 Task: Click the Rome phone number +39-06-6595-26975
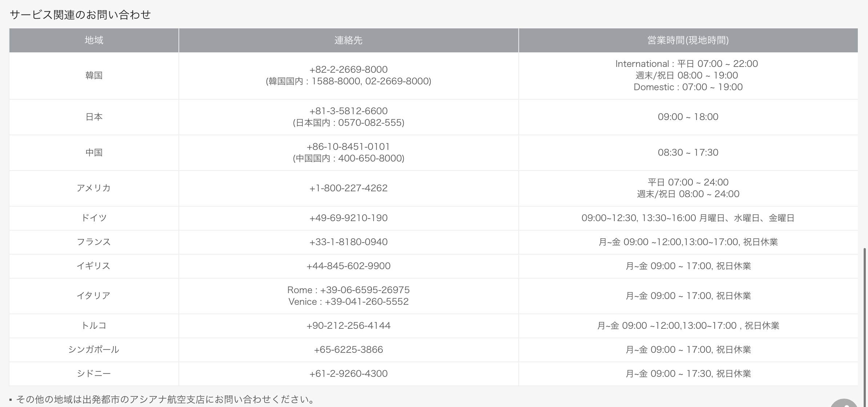coord(365,290)
